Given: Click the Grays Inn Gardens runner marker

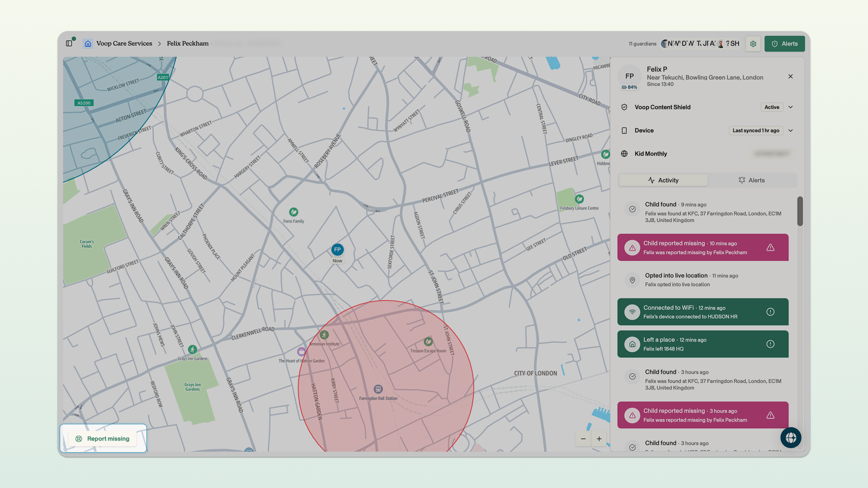Looking at the screenshot, I should click(x=193, y=349).
